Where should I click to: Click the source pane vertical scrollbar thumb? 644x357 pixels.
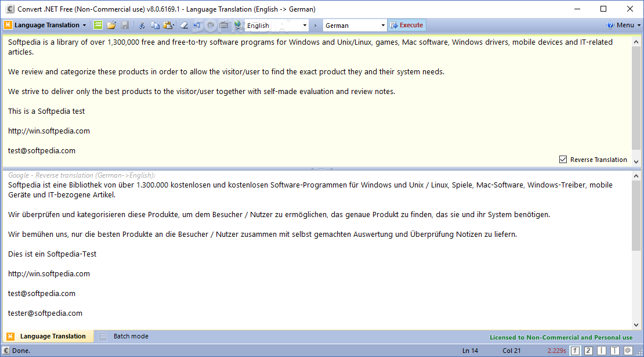636,99
